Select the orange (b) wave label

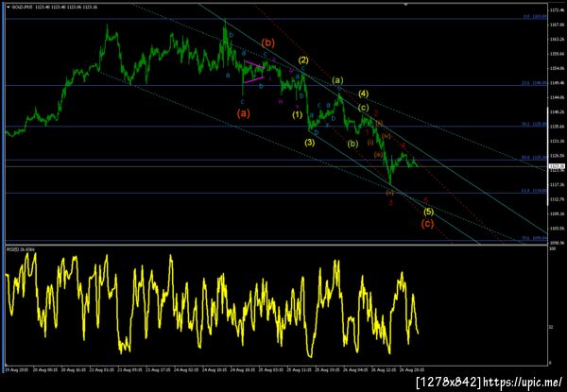tap(268, 43)
